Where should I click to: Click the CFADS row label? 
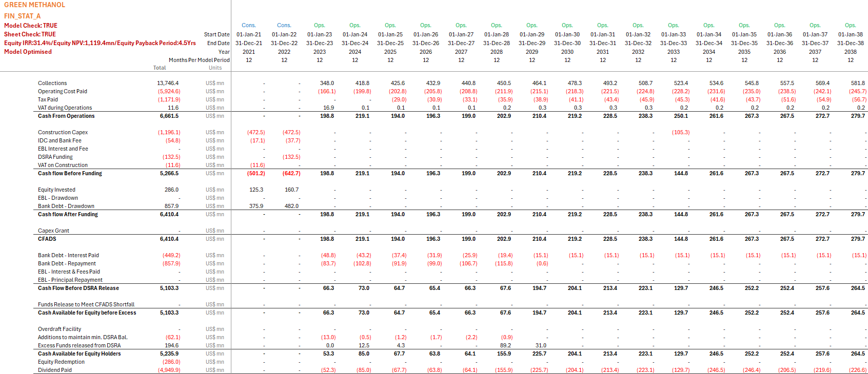tap(47, 239)
